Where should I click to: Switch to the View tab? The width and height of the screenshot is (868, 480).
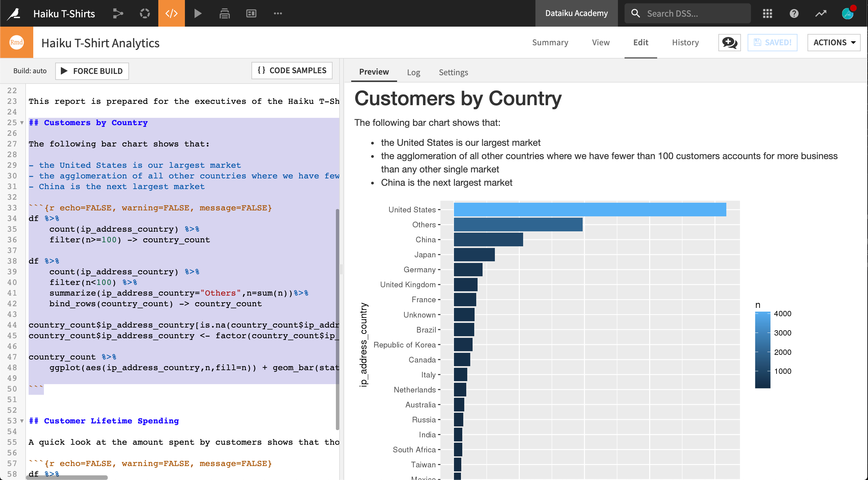(x=601, y=43)
